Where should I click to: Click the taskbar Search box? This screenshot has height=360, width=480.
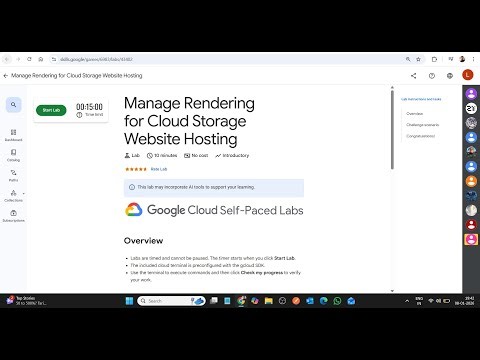171,301
